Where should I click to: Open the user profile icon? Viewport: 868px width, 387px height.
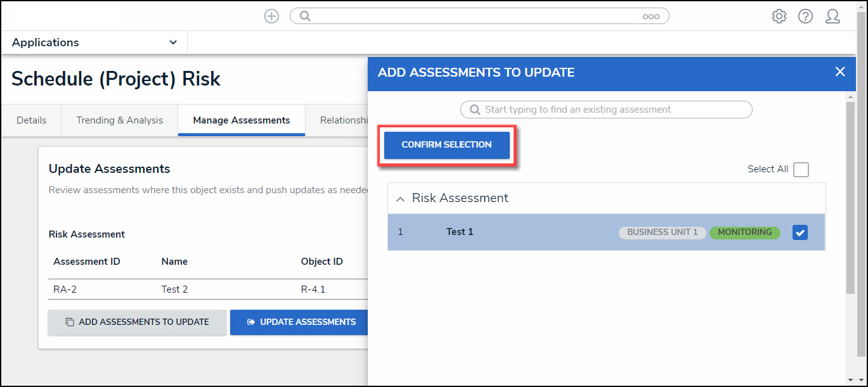[832, 16]
